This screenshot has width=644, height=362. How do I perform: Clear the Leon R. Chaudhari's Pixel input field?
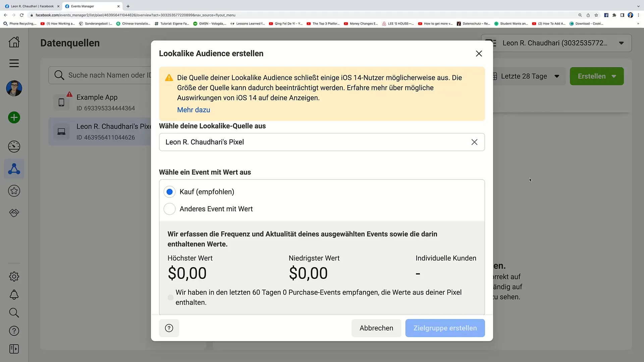(x=474, y=142)
